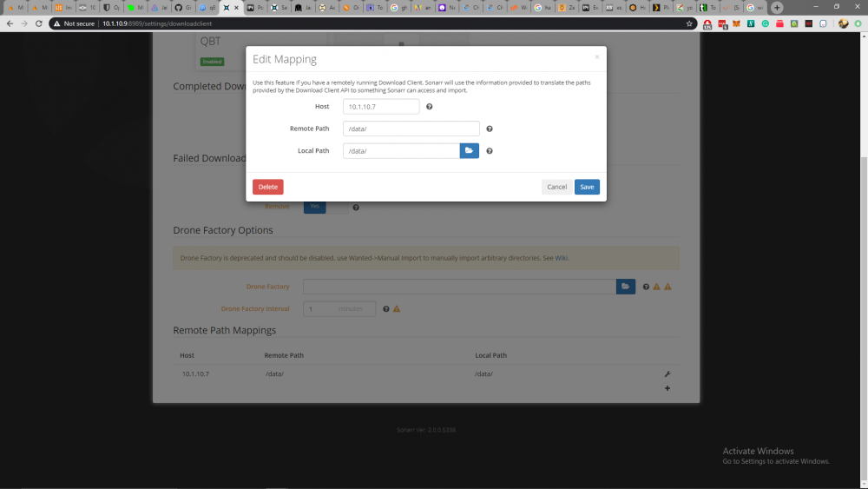868x489 pixels.
Task: Show help for the Local Path field
Action: click(490, 150)
